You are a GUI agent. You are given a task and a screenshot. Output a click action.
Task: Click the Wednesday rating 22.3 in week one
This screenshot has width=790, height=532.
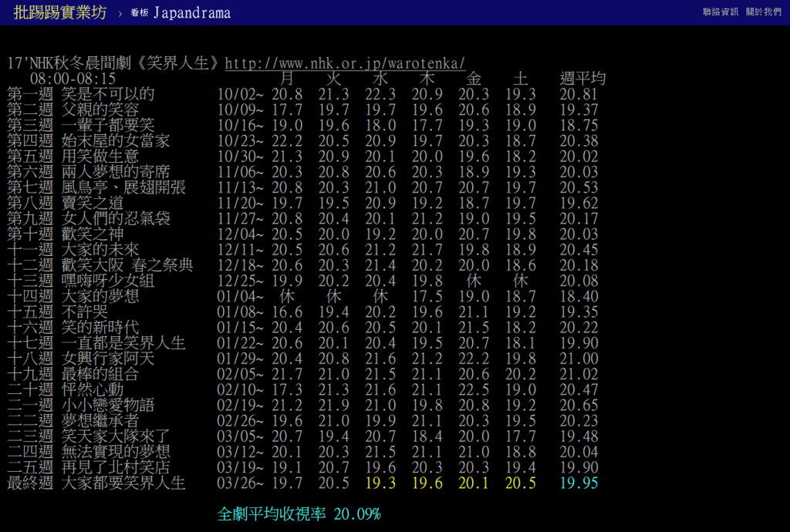click(x=380, y=95)
